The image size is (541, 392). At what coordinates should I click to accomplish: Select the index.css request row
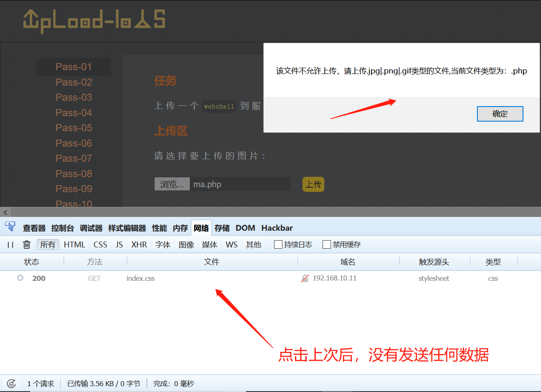270,278
